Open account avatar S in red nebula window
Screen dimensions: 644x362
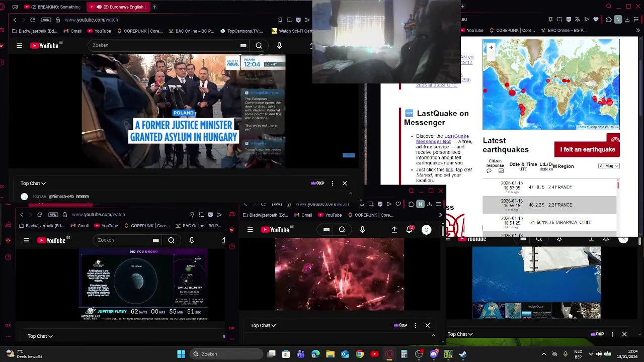coord(426,230)
